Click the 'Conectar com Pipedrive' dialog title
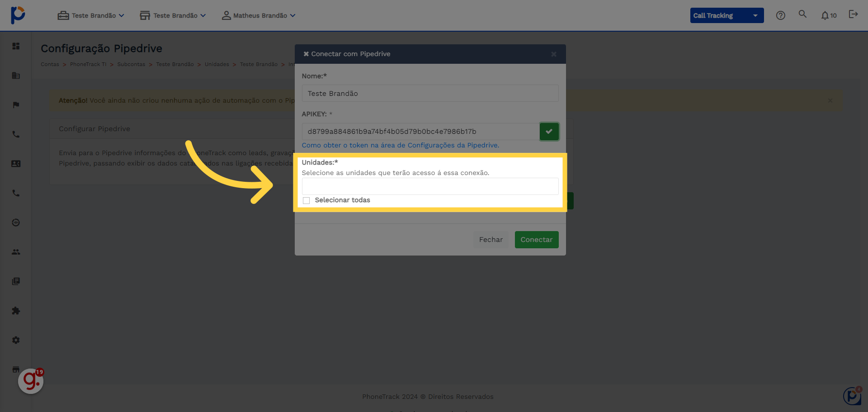 click(350, 54)
